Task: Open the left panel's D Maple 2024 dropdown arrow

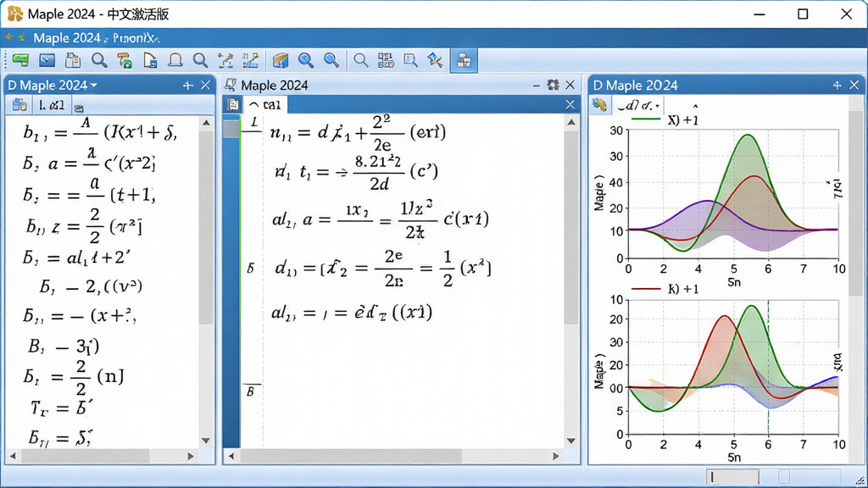Action: coord(94,86)
